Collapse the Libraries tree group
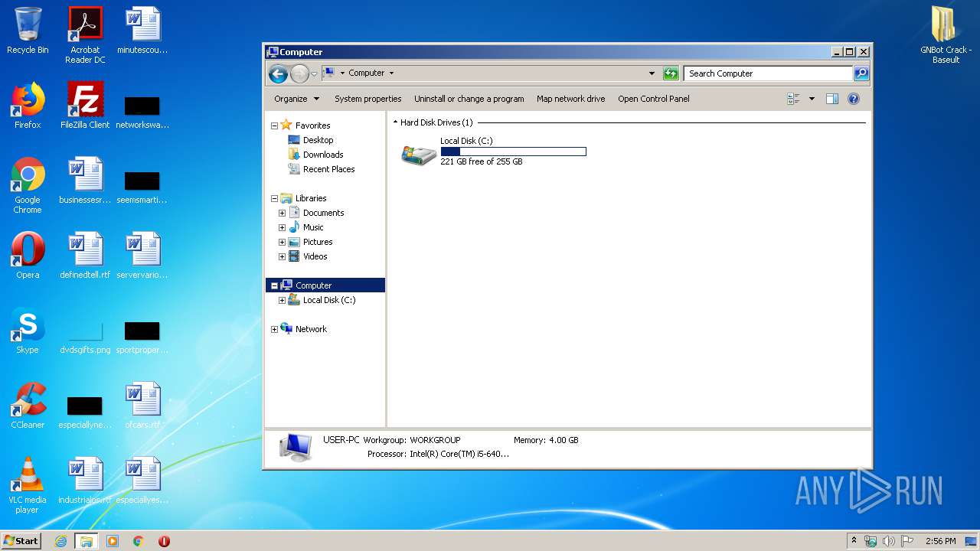Image resolution: width=980 pixels, height=551 pixels. click(274, 198)
